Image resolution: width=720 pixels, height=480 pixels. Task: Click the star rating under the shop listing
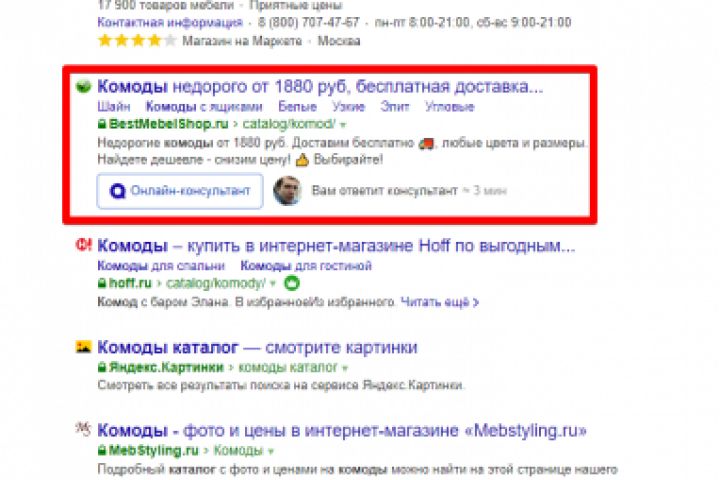point(137,41)
